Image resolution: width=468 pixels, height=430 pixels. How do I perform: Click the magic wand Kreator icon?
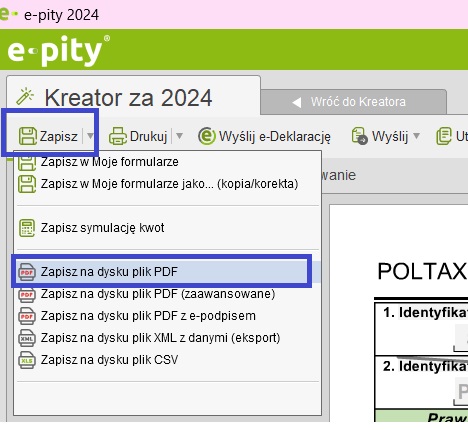coord(25,96)
